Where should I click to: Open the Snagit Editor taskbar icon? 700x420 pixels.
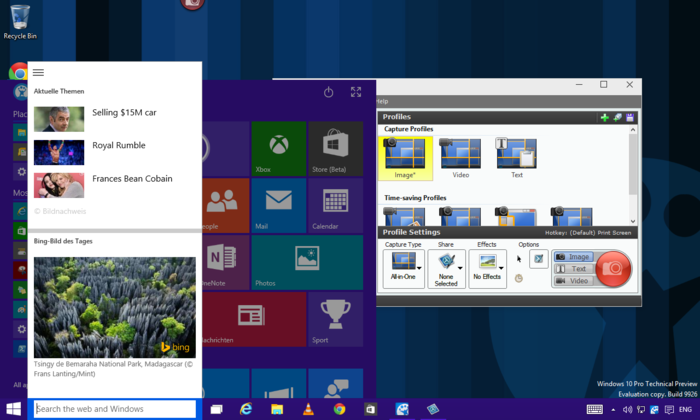433,409
